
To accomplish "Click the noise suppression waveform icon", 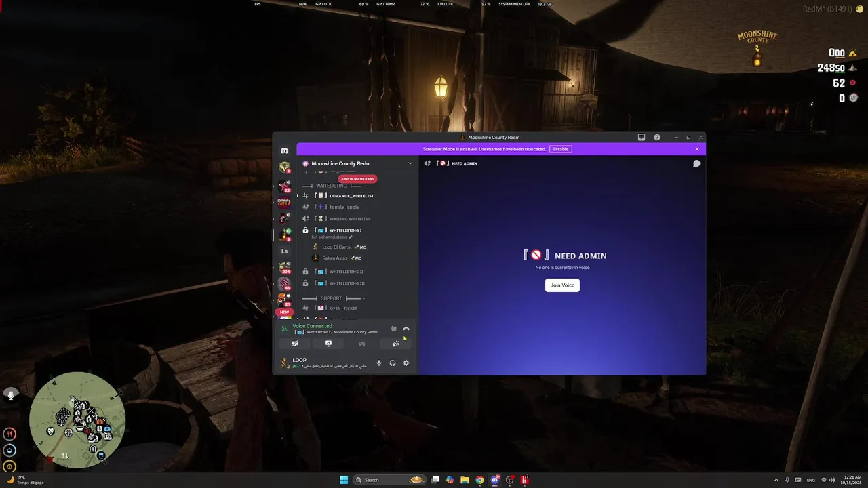I will pos(393,329).
